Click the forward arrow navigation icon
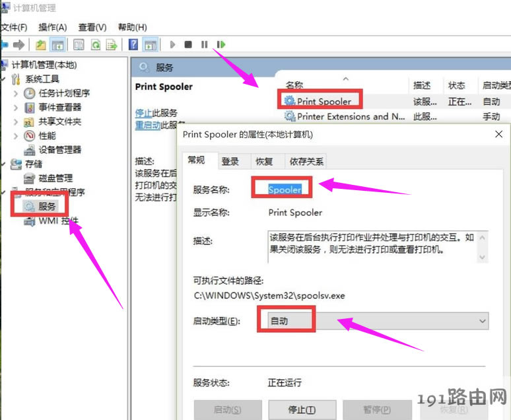This screenshot has height=420, width=511. pyautogui.click(x=19, y=45)
